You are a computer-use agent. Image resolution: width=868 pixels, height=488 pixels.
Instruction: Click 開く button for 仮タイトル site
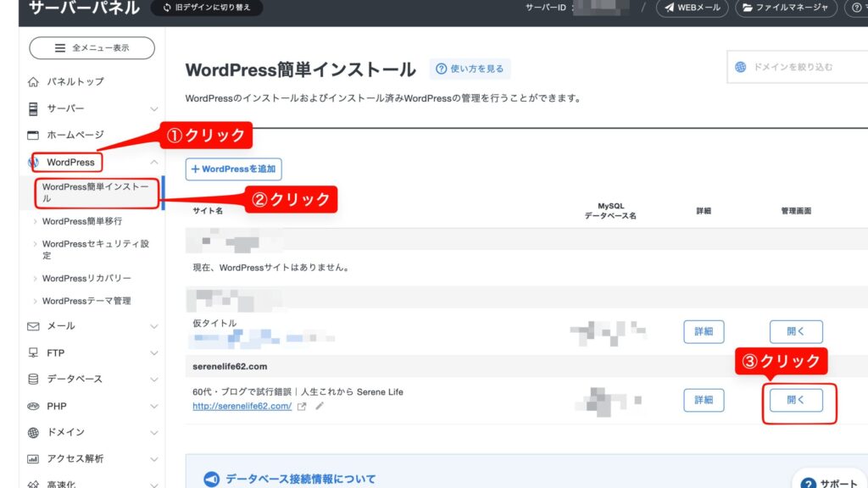[796, 332]
